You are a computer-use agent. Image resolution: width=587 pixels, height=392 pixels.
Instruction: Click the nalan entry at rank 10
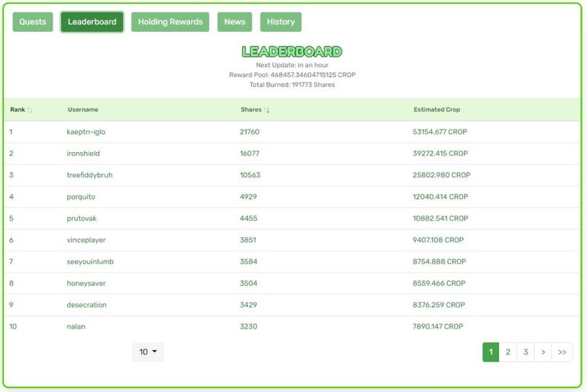click(x=76, y=326)
